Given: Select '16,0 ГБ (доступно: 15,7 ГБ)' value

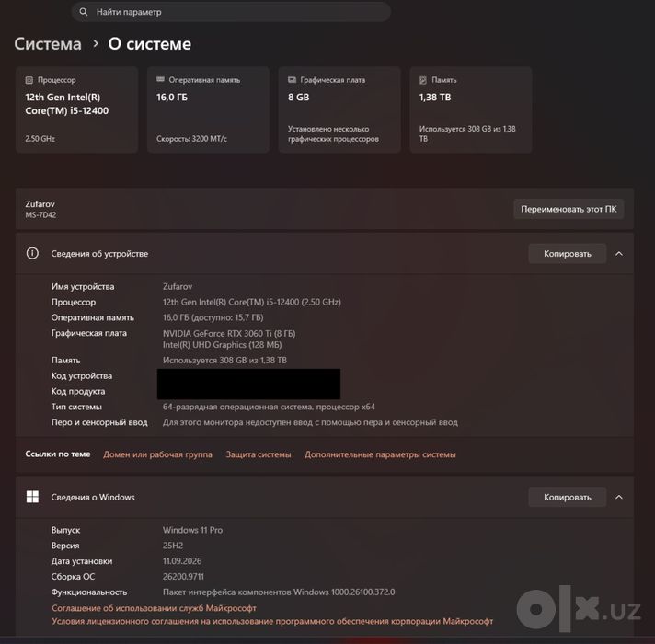Looking at the screenshot, I should coord(213,317).
